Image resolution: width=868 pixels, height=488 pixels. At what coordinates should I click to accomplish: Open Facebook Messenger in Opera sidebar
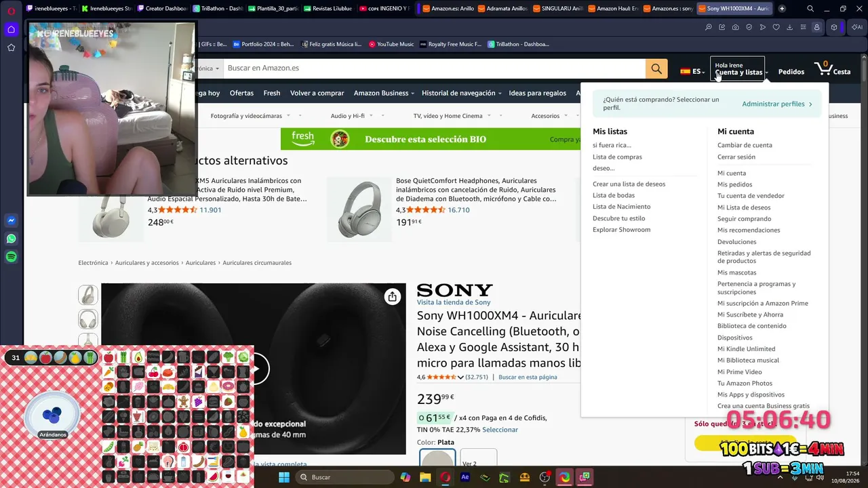pos(11,220)
